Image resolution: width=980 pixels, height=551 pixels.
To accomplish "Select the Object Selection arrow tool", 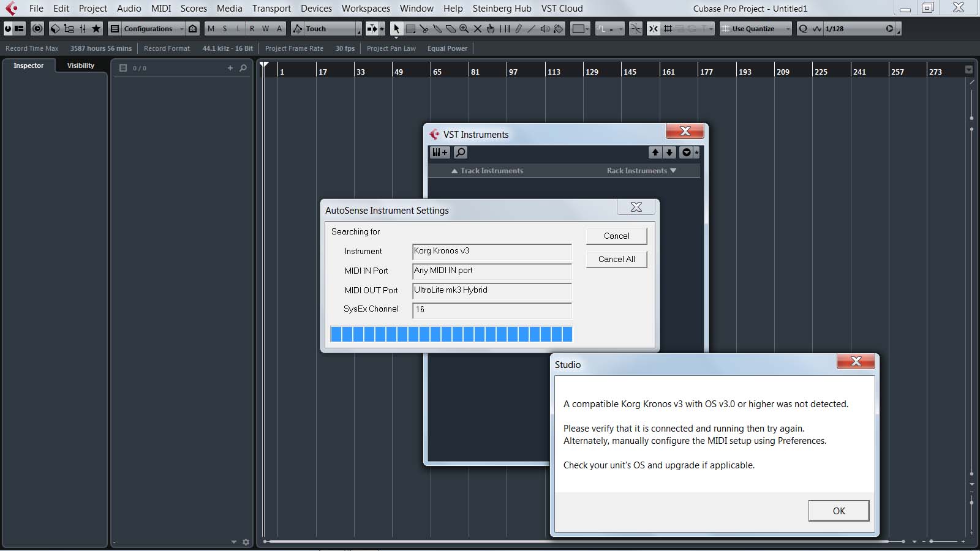I will pyautogui.click(x=396, y=29).
